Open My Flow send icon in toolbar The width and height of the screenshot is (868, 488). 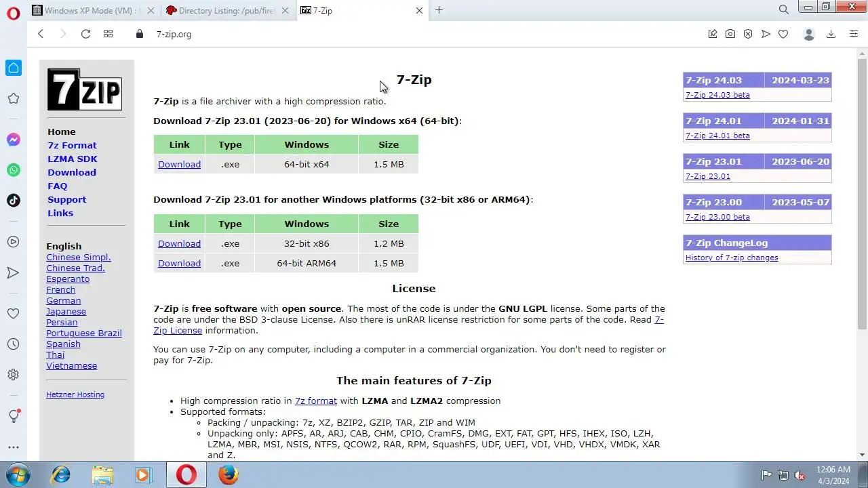point(766,34)
